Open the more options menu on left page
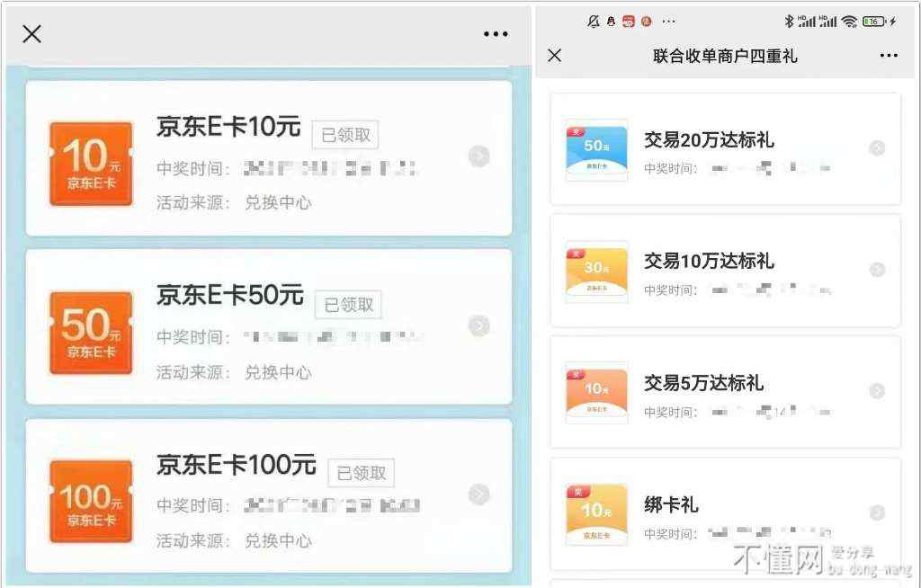This screenshot has width=921, height=588. (496, 34)
